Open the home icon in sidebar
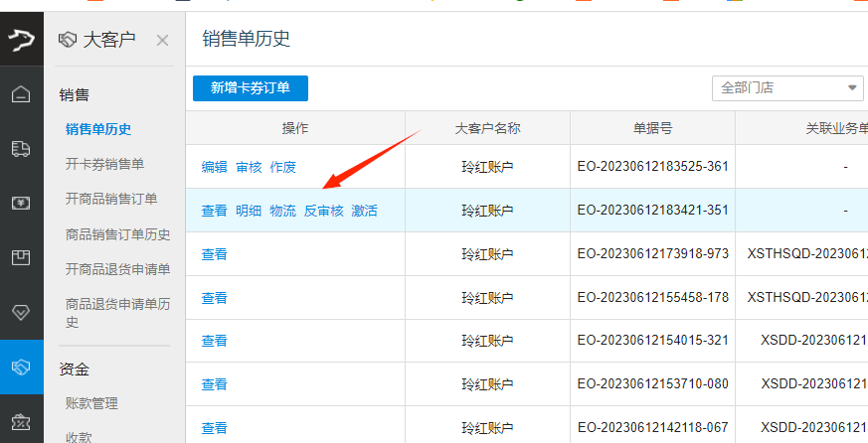The height and width of the screenshot is (443, 868). (21, 94)
